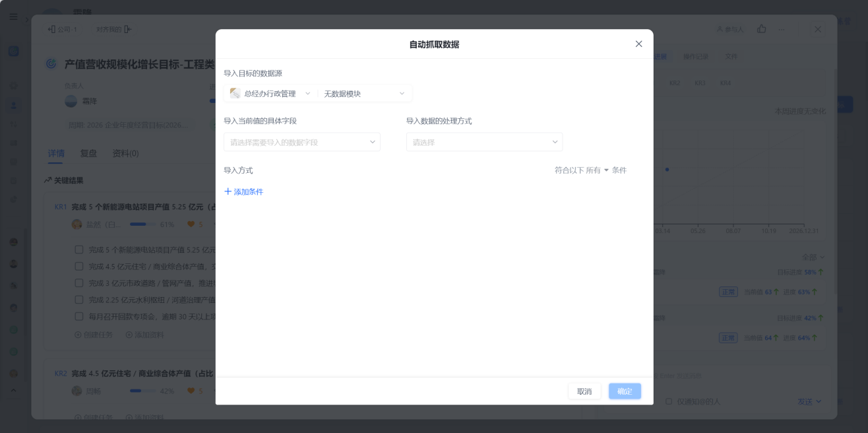Open the 无数据模块 module dropdown

point(364,94)
